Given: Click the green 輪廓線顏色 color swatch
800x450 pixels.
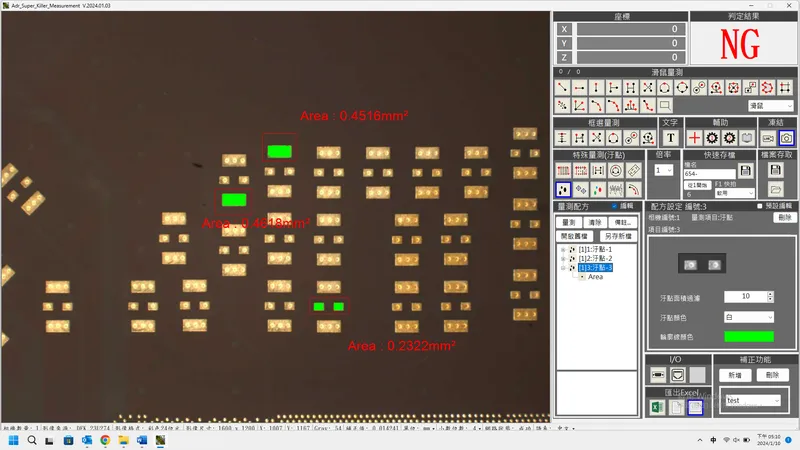Looking at the screenshot, I should coord(748,337).
